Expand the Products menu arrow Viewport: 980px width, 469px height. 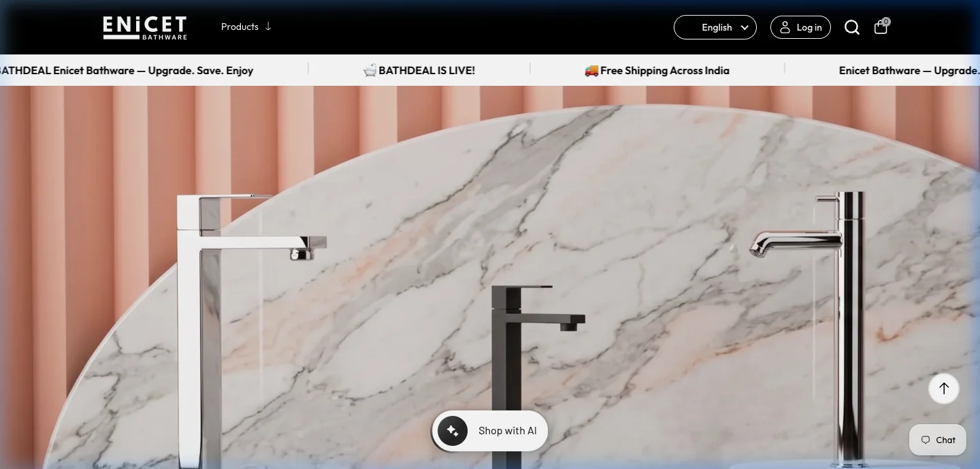(268, 27)
